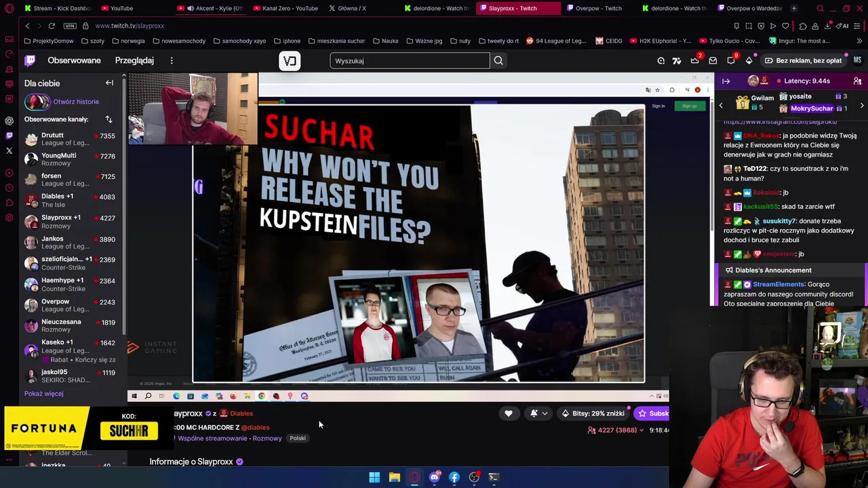
Task: Go back with browser back arrow
Action: click(27, 26)
